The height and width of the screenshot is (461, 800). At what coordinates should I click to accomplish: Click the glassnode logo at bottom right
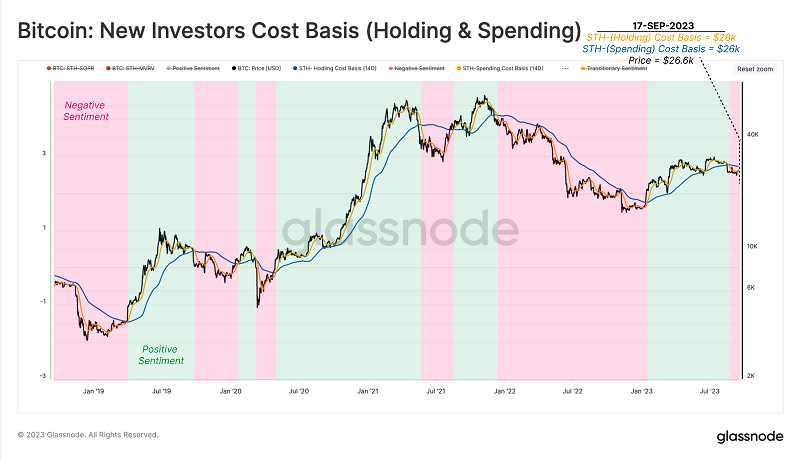pos(749,437)
